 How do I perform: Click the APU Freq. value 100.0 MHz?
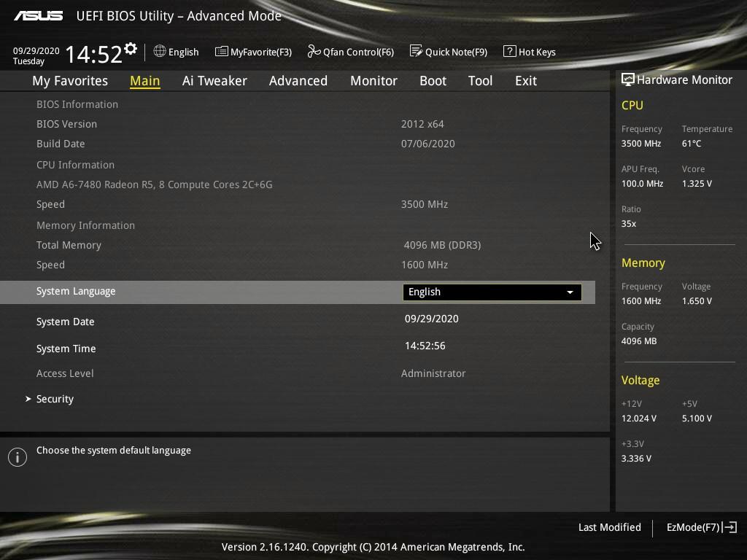click(x=642, y=183)
